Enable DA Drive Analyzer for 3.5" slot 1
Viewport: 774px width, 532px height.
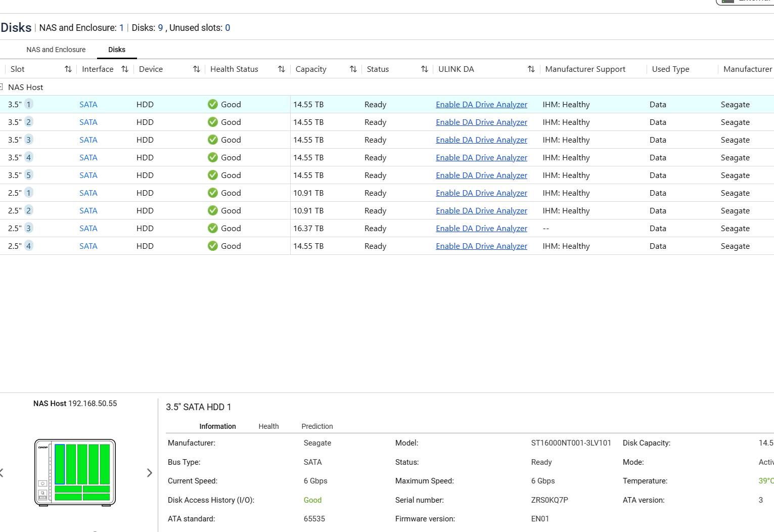point(481,105)
